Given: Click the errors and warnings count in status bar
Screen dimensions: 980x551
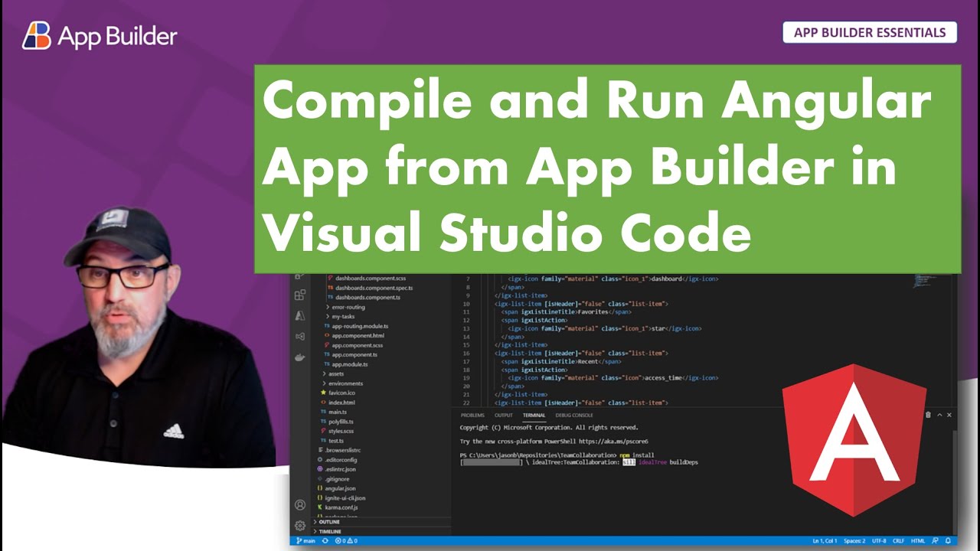Looking at the screenshot, I should (x=346, y=540).
